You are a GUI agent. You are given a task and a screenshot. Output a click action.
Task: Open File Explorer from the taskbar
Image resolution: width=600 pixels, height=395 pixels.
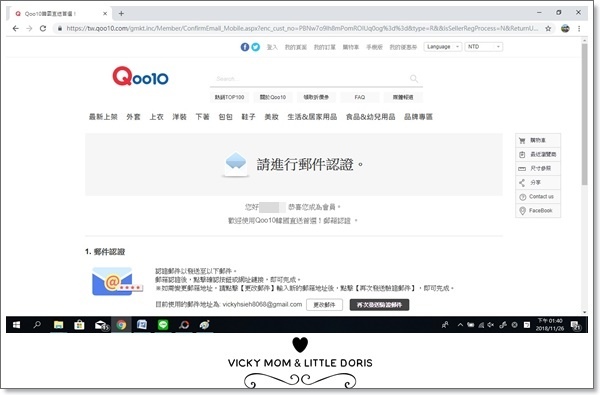58,325
